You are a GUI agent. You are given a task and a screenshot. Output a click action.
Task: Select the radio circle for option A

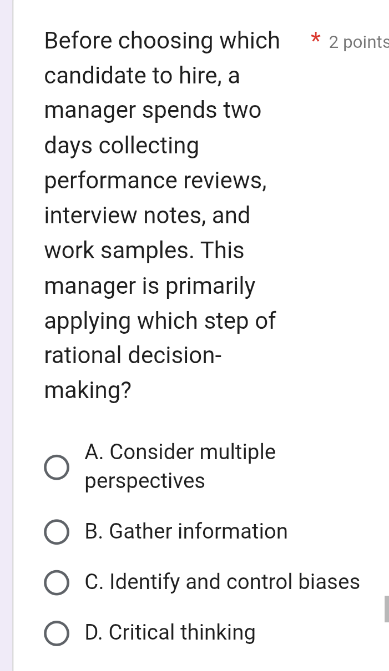coord(56,467)
